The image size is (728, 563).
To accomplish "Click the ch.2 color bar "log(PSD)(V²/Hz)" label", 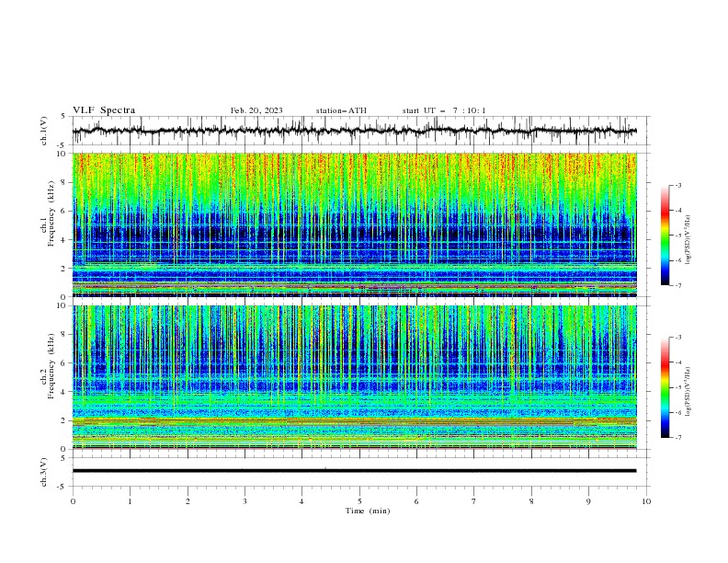I will coord(688,392).
